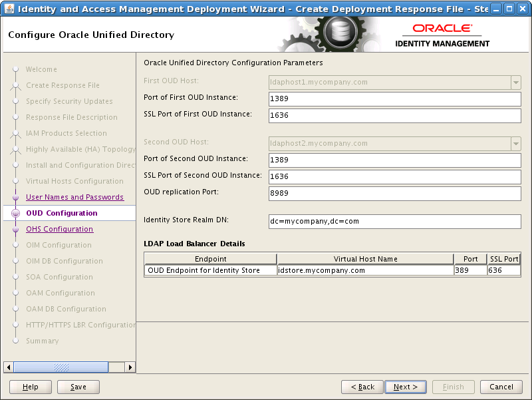Screen dimensions: 532x400
Task: Click the Install and Configuration Directory step
Action: 80,165
